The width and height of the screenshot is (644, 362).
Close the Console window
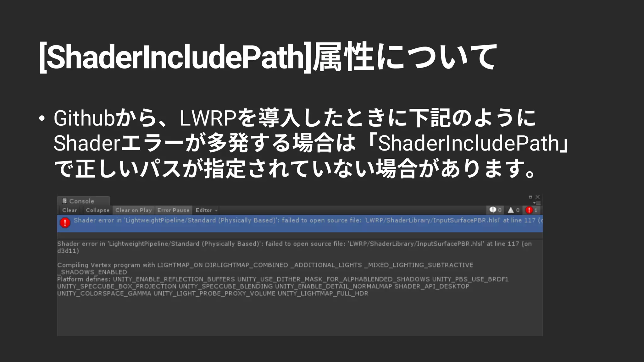[538, 197]
